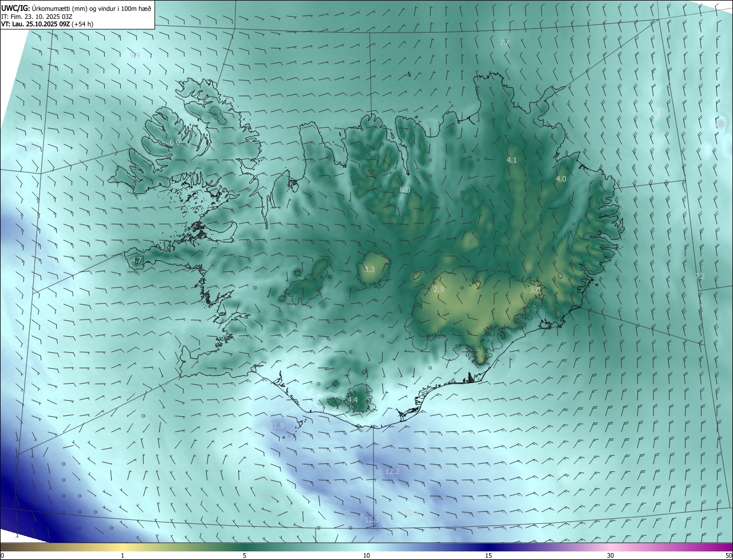Click the 12.2 value over the ocean

392,471
